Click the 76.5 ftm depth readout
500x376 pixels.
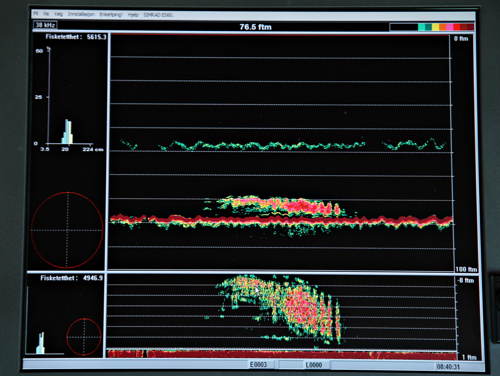point(255,27)
